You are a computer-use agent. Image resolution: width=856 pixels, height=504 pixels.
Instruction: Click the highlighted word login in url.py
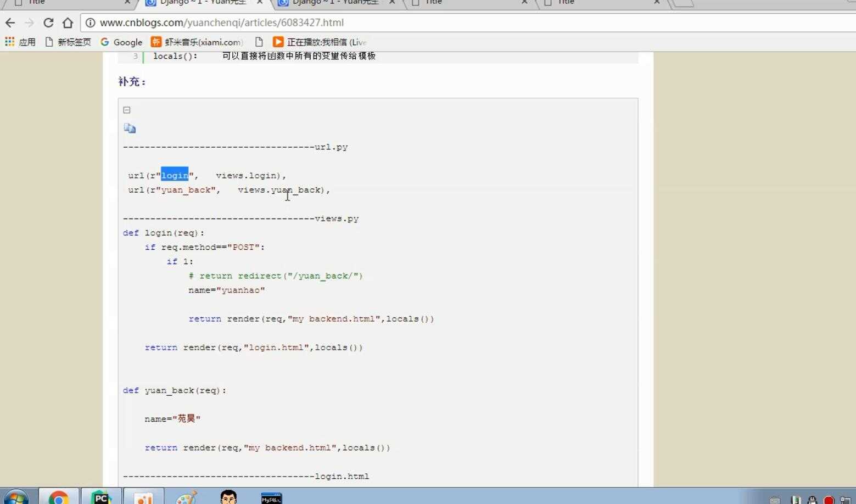[x=175, y=176]
